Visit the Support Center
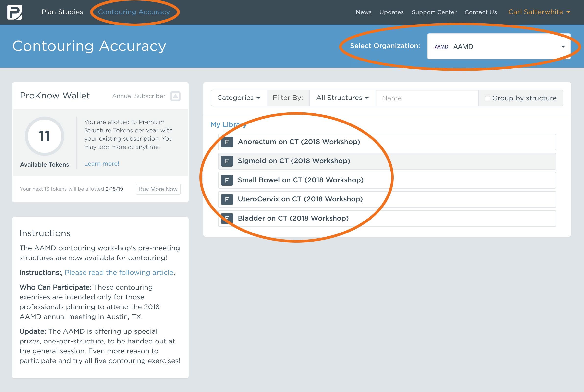Viewport: 584px width, 392px height. (434, 12)
